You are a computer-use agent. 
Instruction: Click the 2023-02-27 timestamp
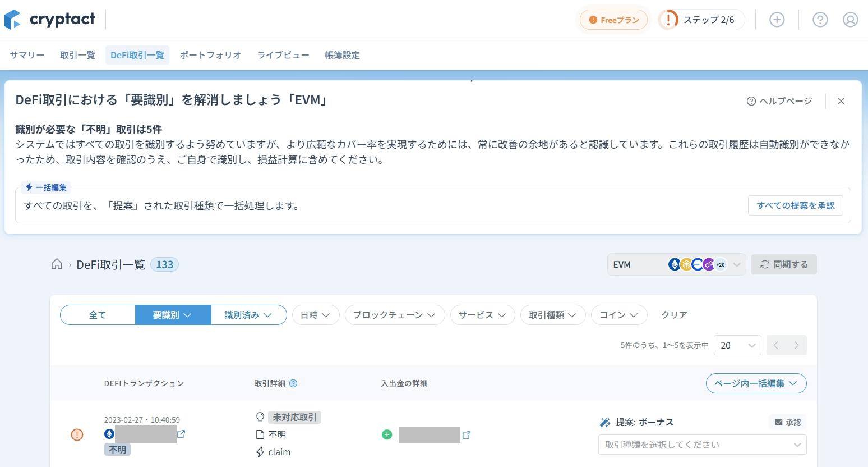tap(142, 420)
